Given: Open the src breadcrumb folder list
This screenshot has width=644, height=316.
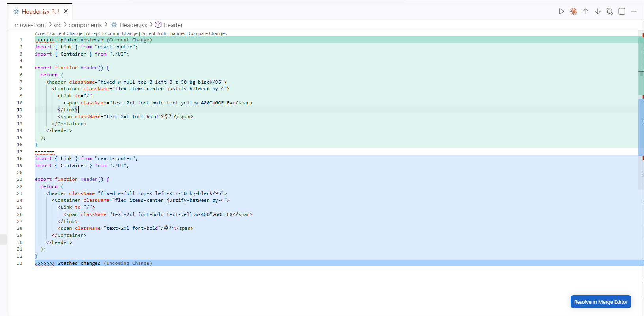Looking at the screenshot, I should click(x=57, y=25).
